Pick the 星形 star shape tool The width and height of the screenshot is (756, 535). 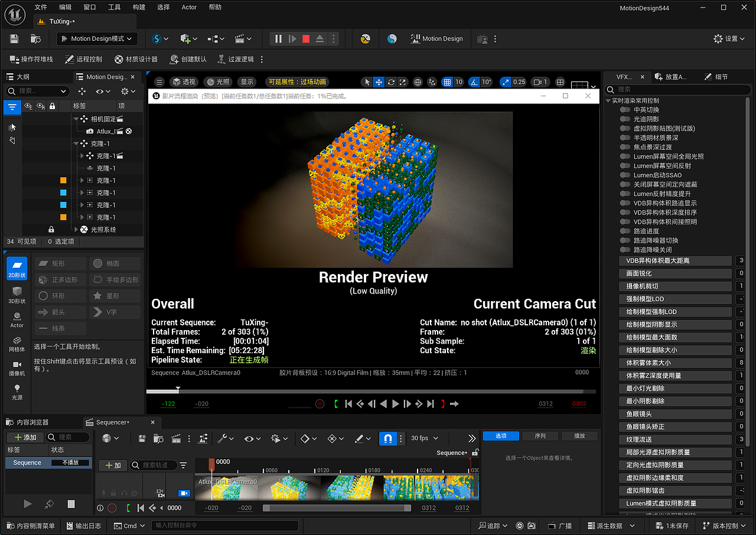[x=115, y=296]
